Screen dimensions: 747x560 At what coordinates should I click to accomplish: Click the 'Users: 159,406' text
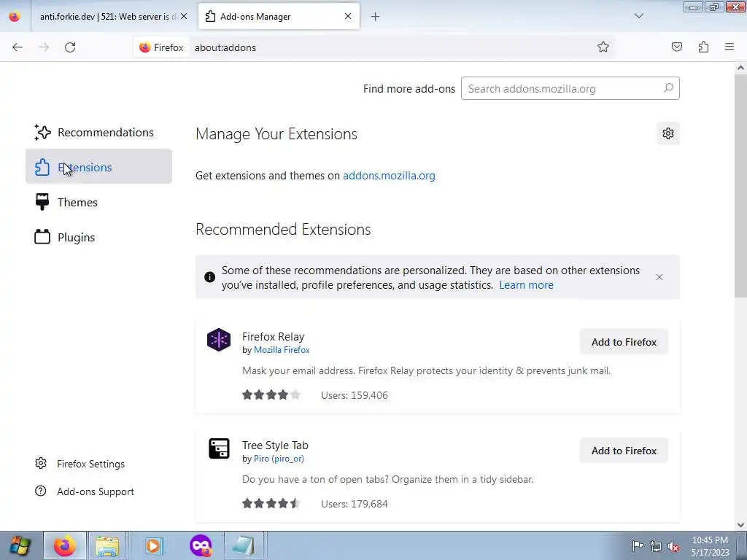pos(355,395)
